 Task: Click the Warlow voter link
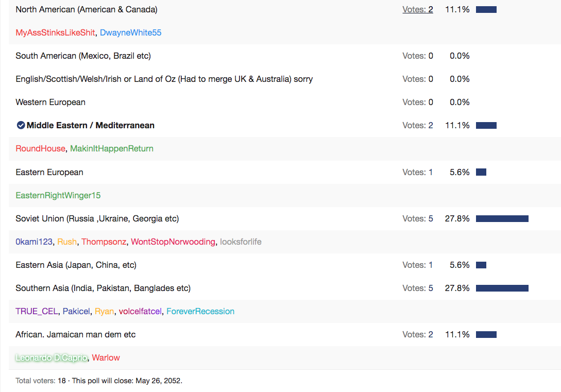tap(106, 357)
